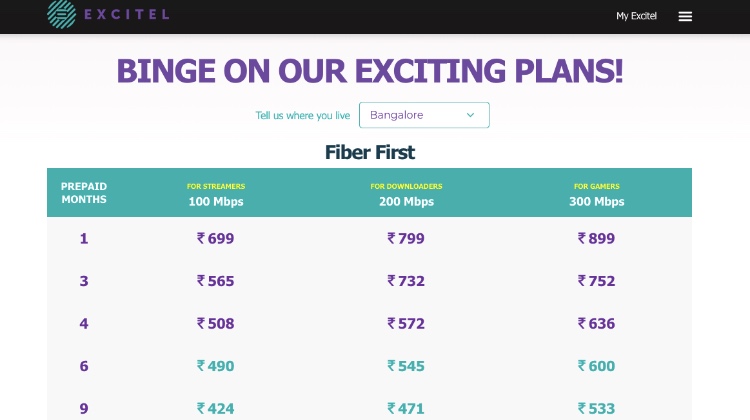Choose the ₹899 300 Mbps one-month price
Screen dimensions: 750x420
(596, 238)
